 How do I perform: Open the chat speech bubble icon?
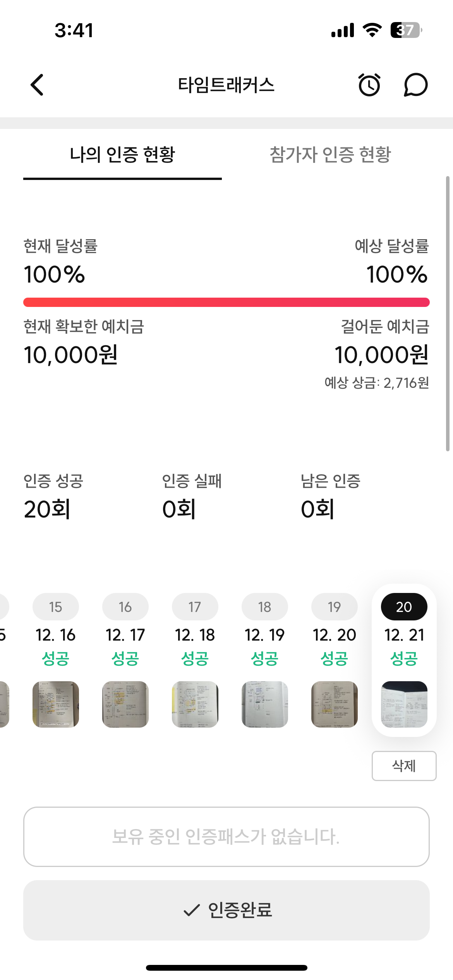415,85
